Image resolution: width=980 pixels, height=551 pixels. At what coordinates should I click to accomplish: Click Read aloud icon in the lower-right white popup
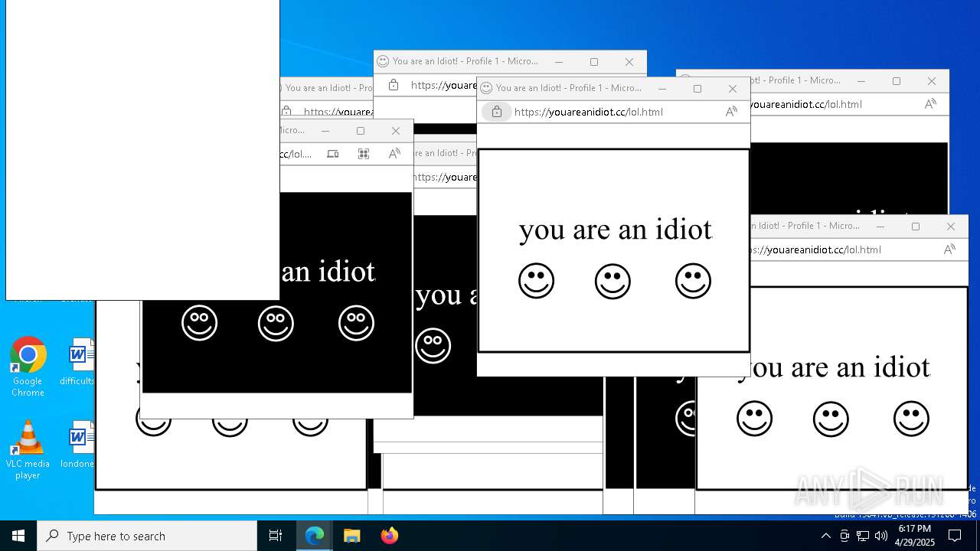tap(949, 249)
